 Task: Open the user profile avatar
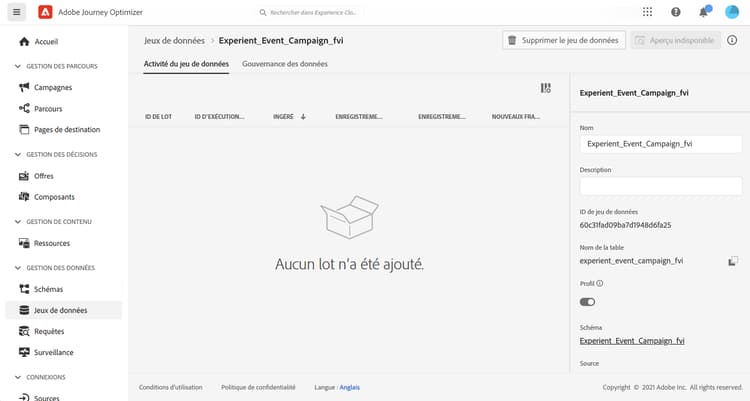[x=732, y=12]
